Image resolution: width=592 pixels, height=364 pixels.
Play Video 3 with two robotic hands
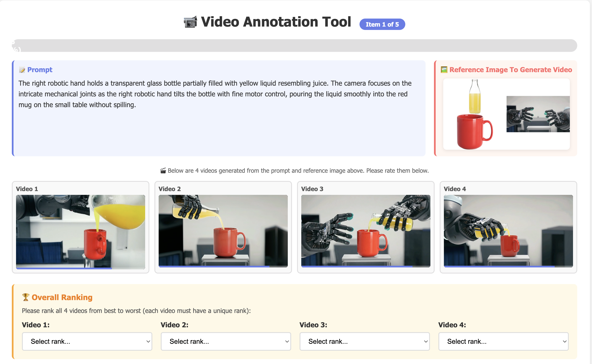click(366, 230)
